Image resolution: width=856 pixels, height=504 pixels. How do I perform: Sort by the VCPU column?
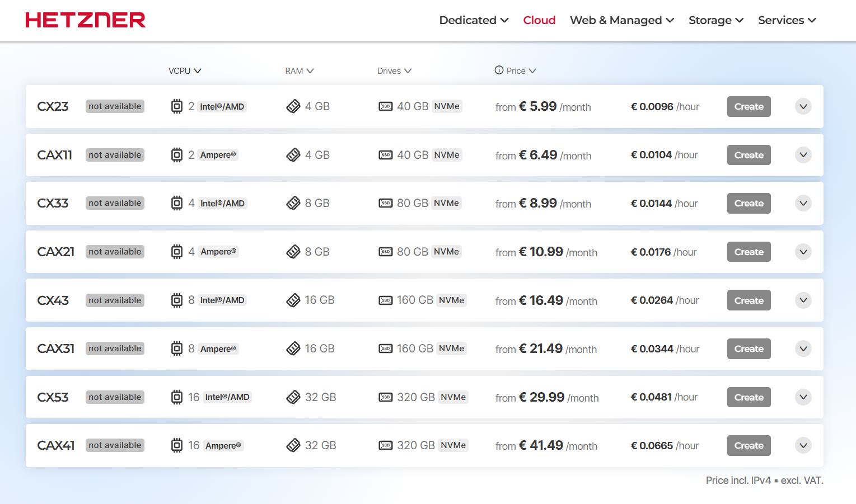pyautogui.click(x=185, y=71)
